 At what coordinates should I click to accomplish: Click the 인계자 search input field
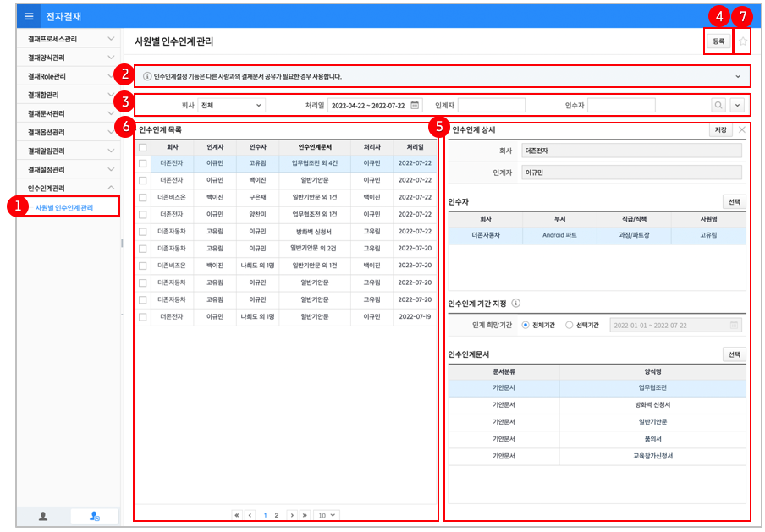[x=492, y=105]
